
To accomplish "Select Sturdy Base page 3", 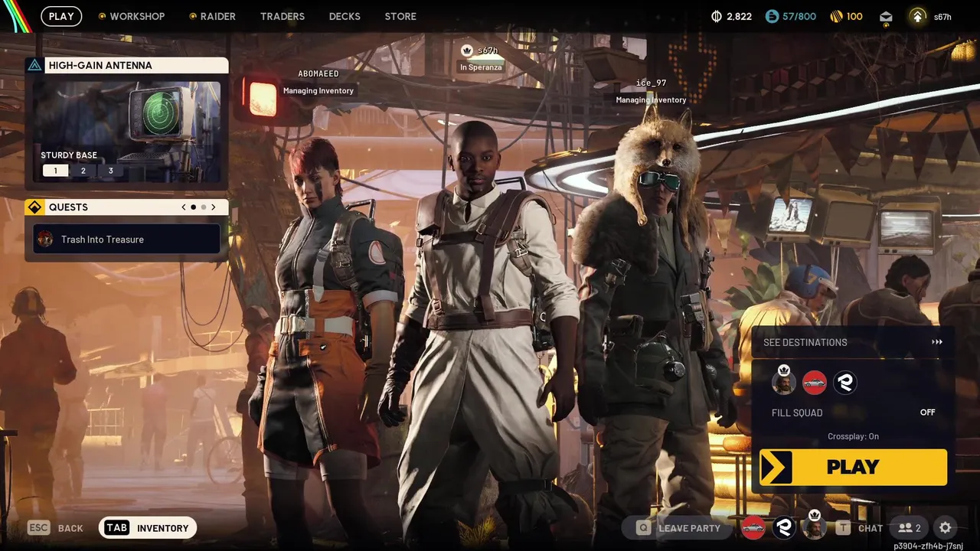I will click(x=110, y=171).
